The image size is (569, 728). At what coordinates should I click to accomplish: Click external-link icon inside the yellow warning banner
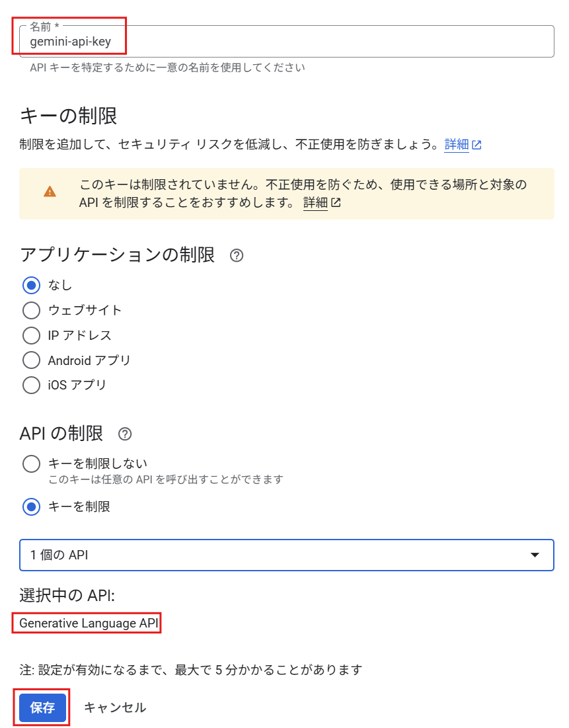pyautogui.click(x=336, y=203)
